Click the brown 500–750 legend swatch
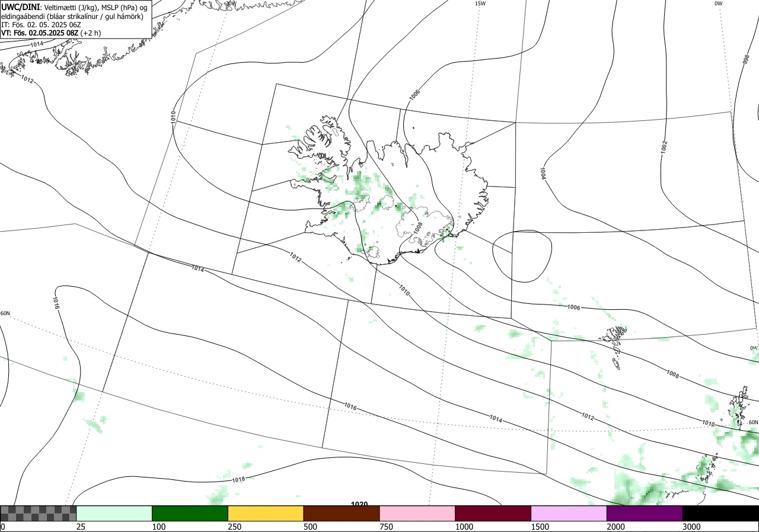The height and width of the screenshot is (532, 759). point(342,513)
